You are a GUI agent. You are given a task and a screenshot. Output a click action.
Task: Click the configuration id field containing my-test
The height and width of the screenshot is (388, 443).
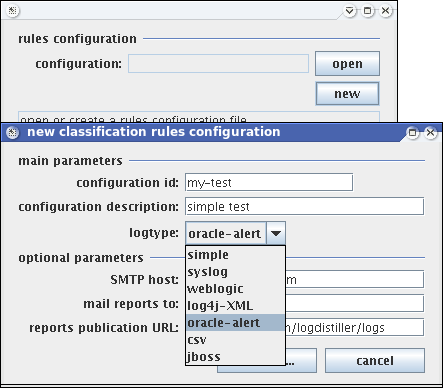pyautogui.click(x=269, y=182)
